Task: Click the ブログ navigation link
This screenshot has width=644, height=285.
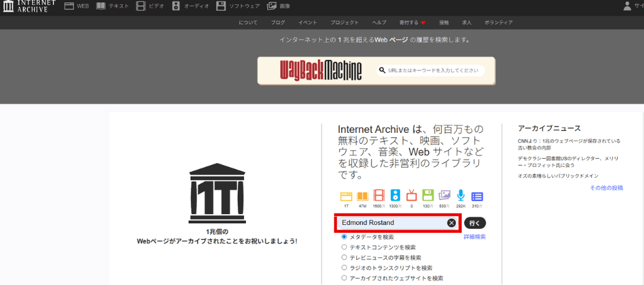Action: pos(278,23)
